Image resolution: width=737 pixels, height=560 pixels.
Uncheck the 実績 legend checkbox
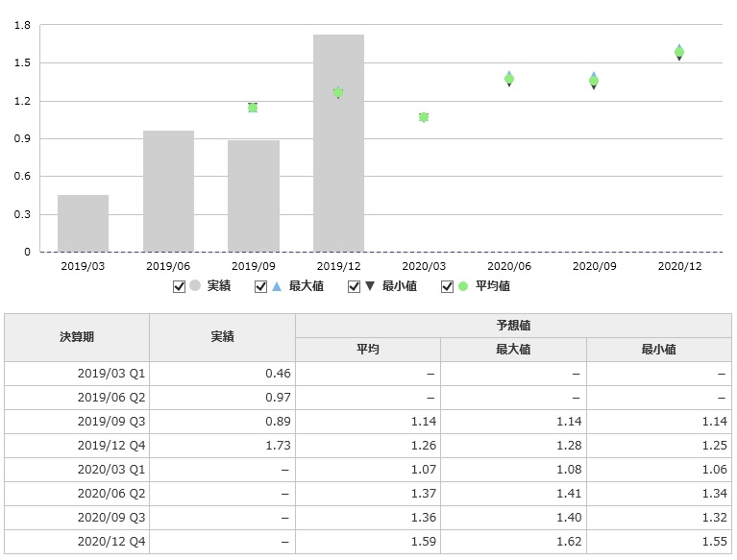[x=179, y=286]
